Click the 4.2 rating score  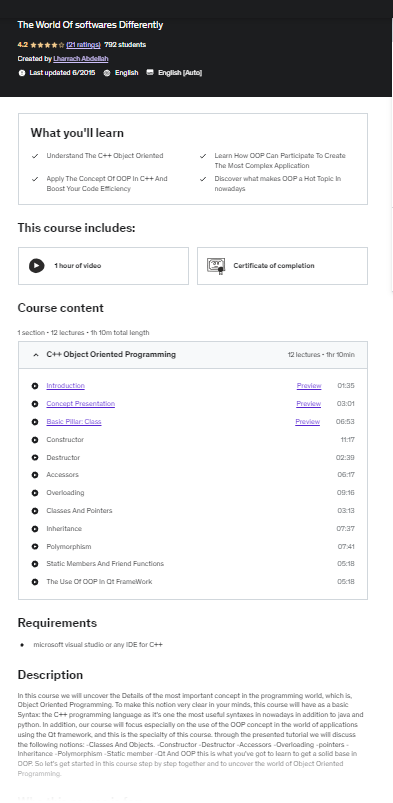23,45
